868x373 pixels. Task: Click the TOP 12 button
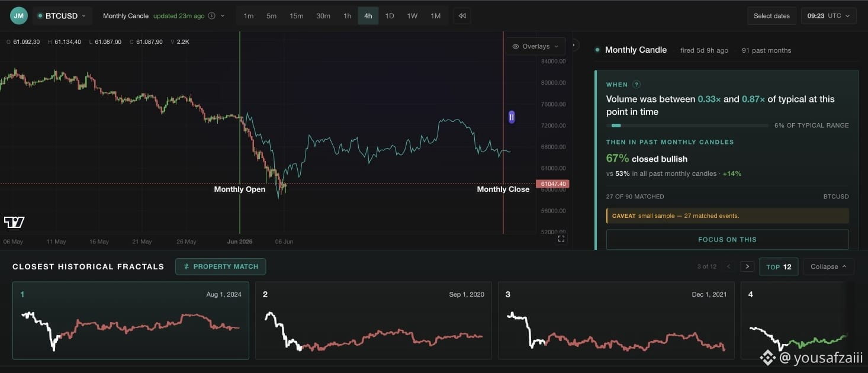pyautogui.click(x=779, y=266)
